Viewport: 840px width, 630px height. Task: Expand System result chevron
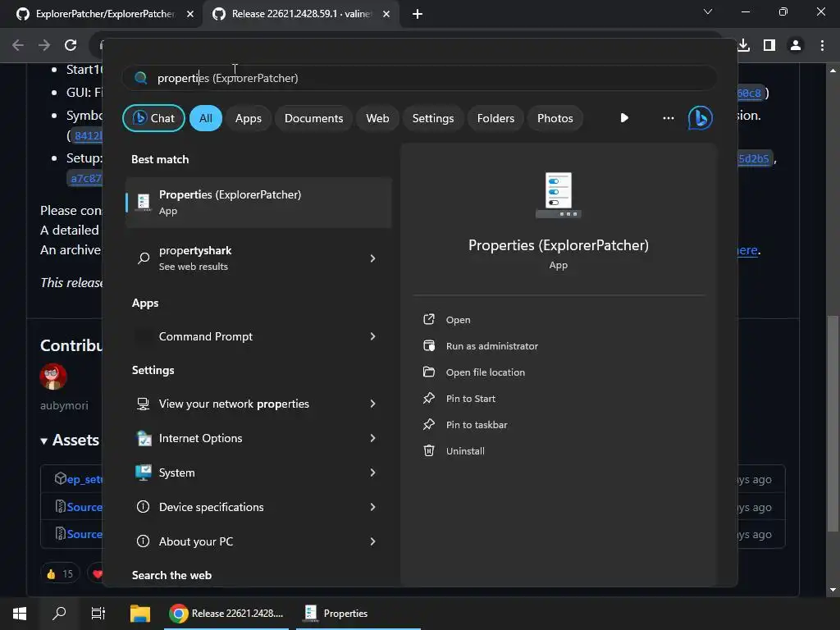pyautogui.click(x=373, y=472)
